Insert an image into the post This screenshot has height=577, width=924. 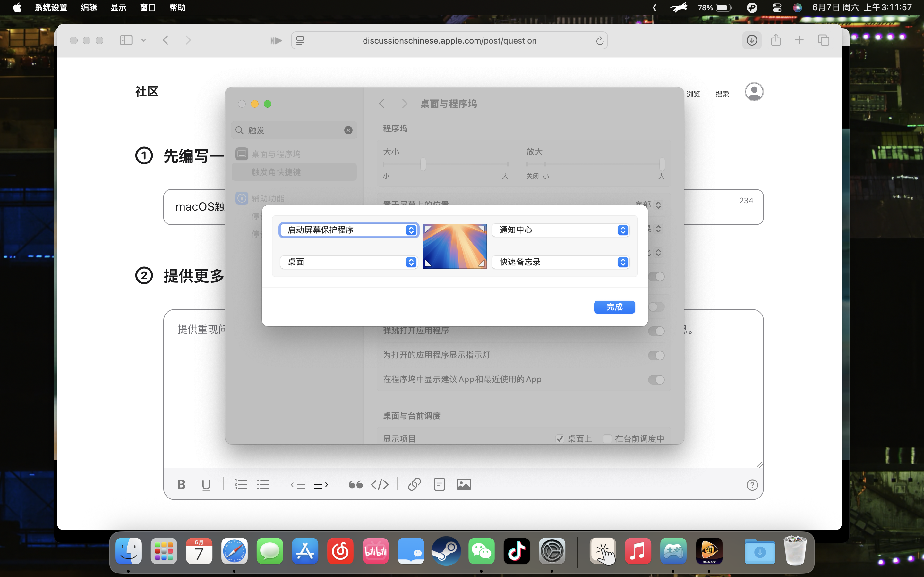(x=464, y=485)
